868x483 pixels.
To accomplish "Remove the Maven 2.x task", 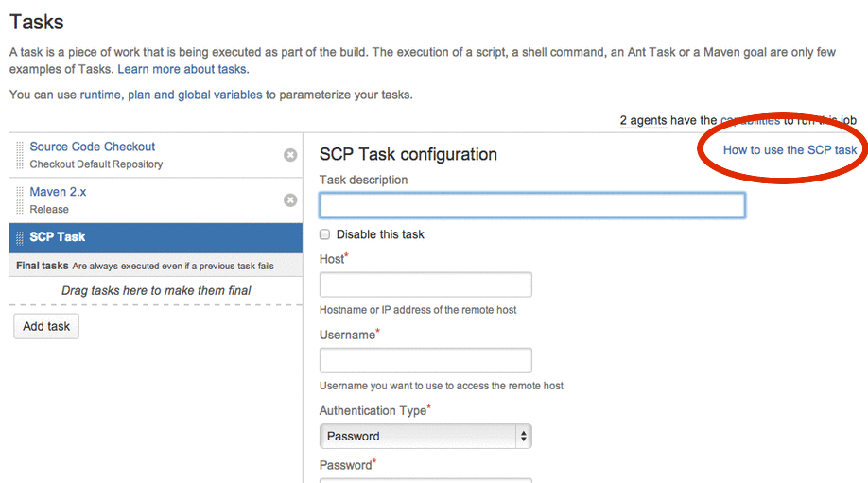I will pos(290,200).
